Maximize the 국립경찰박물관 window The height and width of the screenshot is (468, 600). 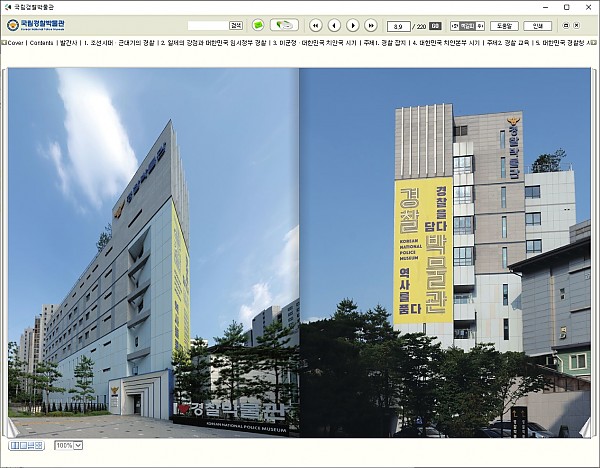pos(567,7)
